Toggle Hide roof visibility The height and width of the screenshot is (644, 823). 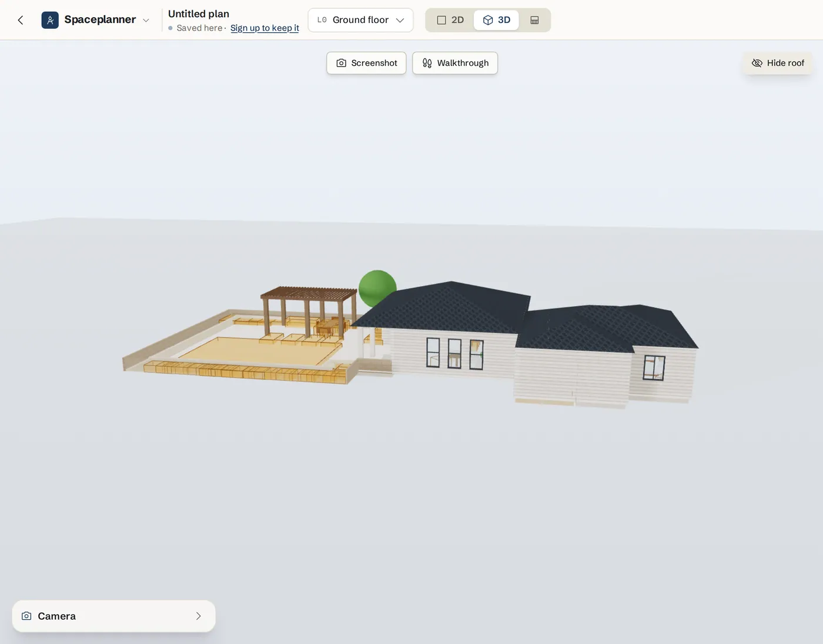pyautogui.click(x=778, y=63)
